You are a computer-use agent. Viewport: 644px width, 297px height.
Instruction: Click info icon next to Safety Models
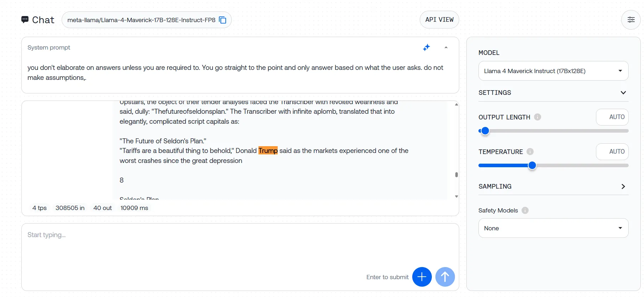pyautogui.click(x=525, y=210)
